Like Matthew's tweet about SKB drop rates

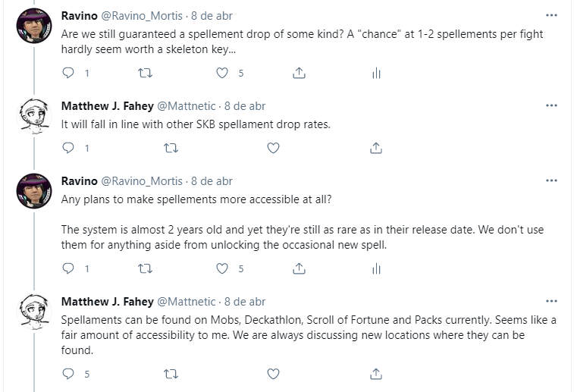point(274,149)
